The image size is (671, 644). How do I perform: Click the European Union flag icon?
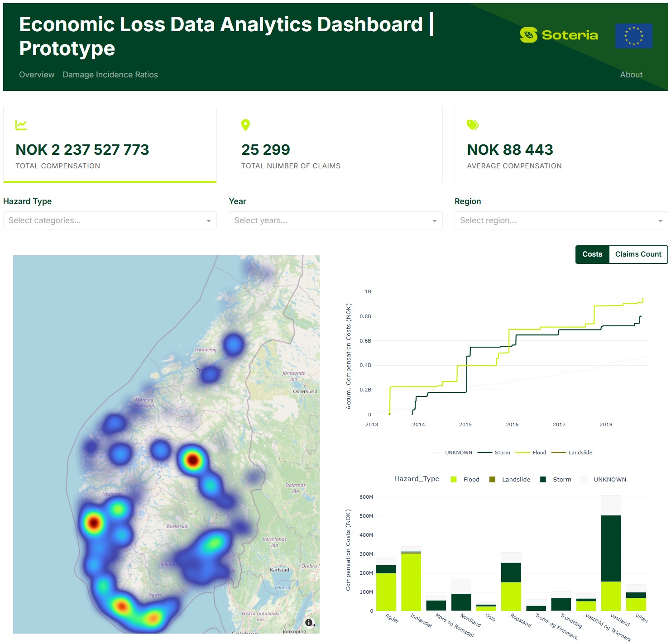tap(633, 36)
